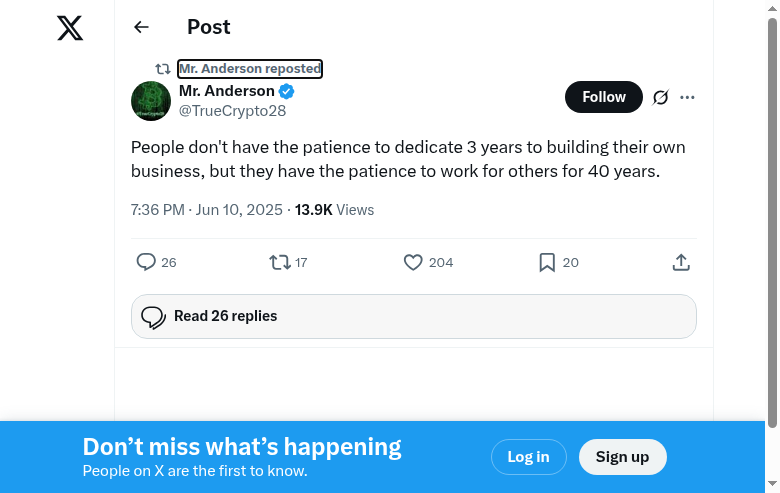Image resolution: width=780 pixels, height=493 pixels.
Task: Go back using the arrow icon
Action: (x=141, y=28)
